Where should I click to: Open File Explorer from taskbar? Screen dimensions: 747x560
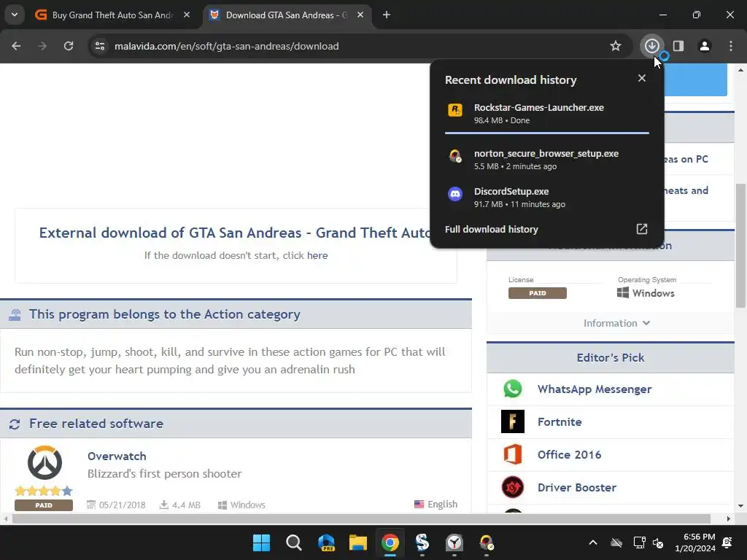[357, 542]
